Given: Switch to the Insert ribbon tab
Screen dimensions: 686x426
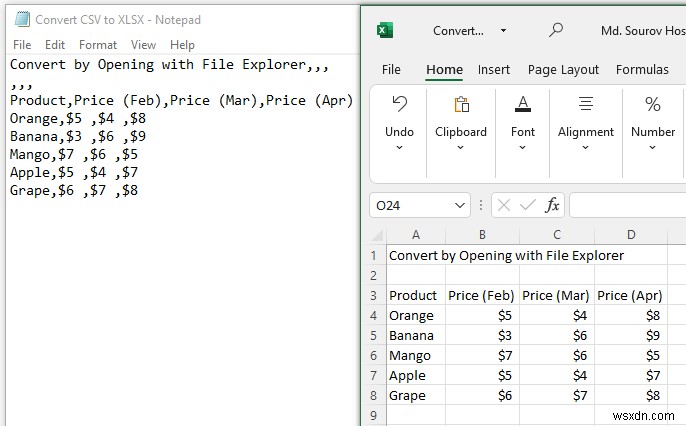Looking at the screenshot, I should click(x=494, y=70).
